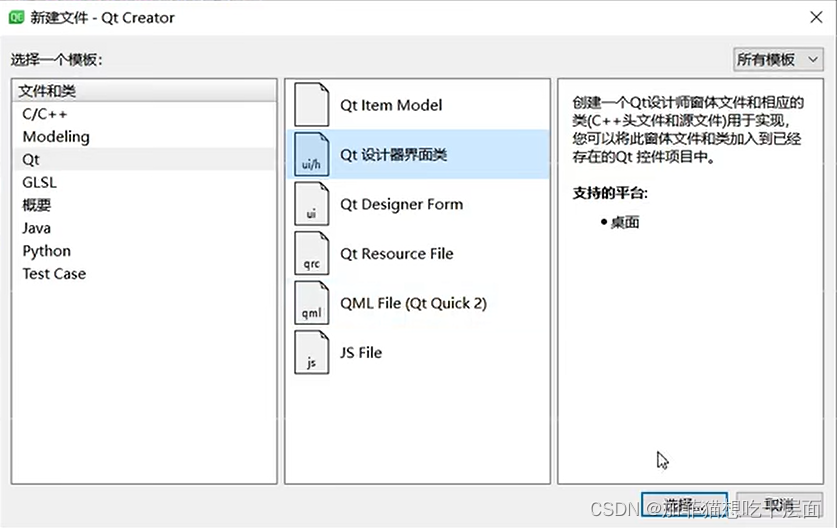
Task: Select the Modeling category
Action: pyautogui.click(x=144, y=137)
